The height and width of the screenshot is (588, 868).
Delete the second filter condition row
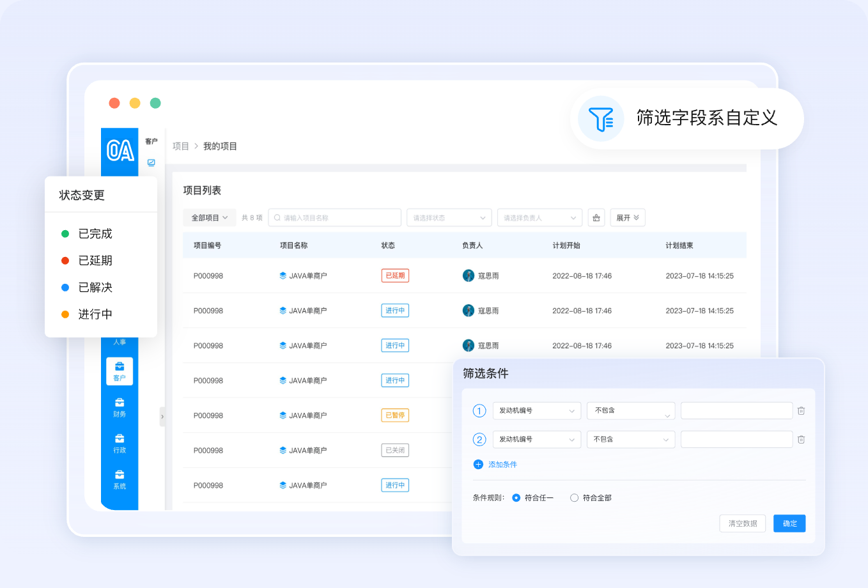(x=801, y=440)
